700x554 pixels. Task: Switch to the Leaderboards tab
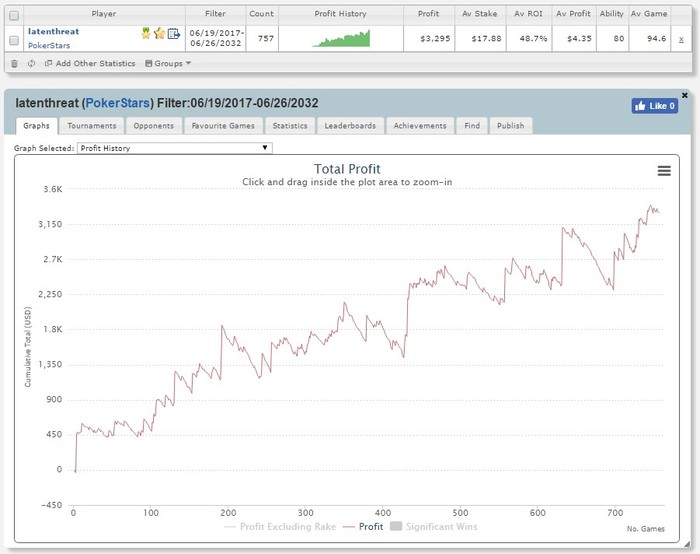click(x=350, y=126)
